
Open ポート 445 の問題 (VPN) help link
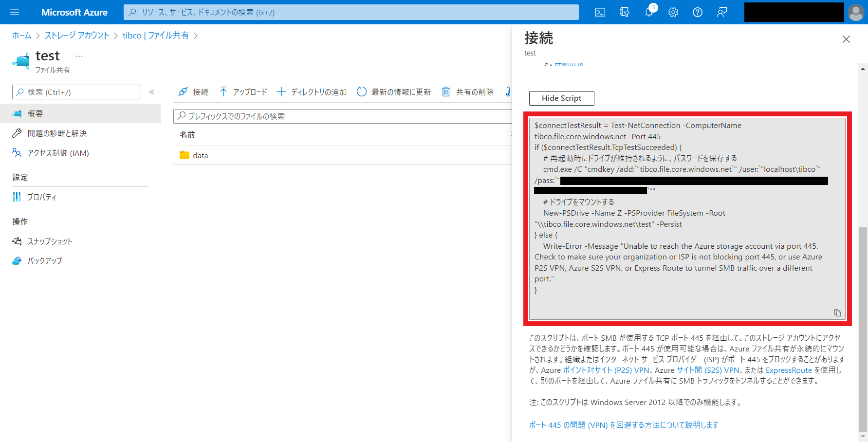pos(624,425)
